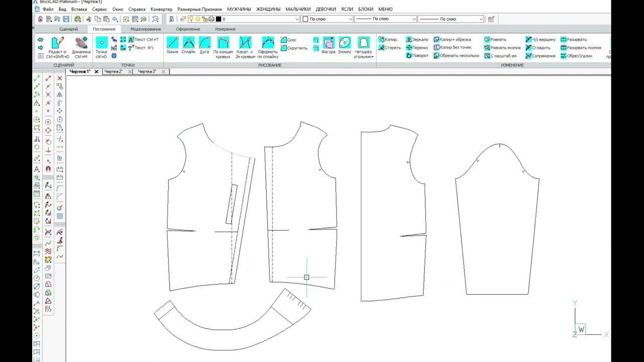Image resolution: width=644 pixels, height=362 pixels.
Task: Switch to the Чертеж3 drawing tab
Action: [x=147, y=71]
